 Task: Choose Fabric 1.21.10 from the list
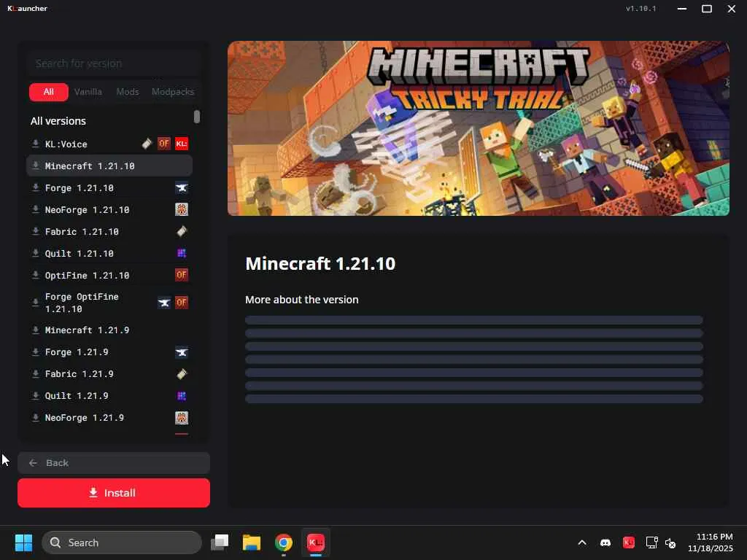(x=109, y=231)
